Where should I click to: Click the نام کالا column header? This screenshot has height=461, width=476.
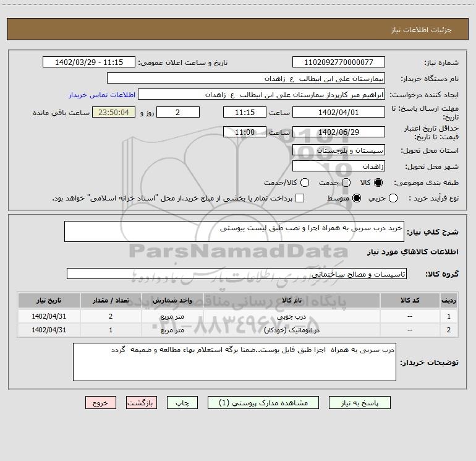pyautogui.click(x=291, y=300)
